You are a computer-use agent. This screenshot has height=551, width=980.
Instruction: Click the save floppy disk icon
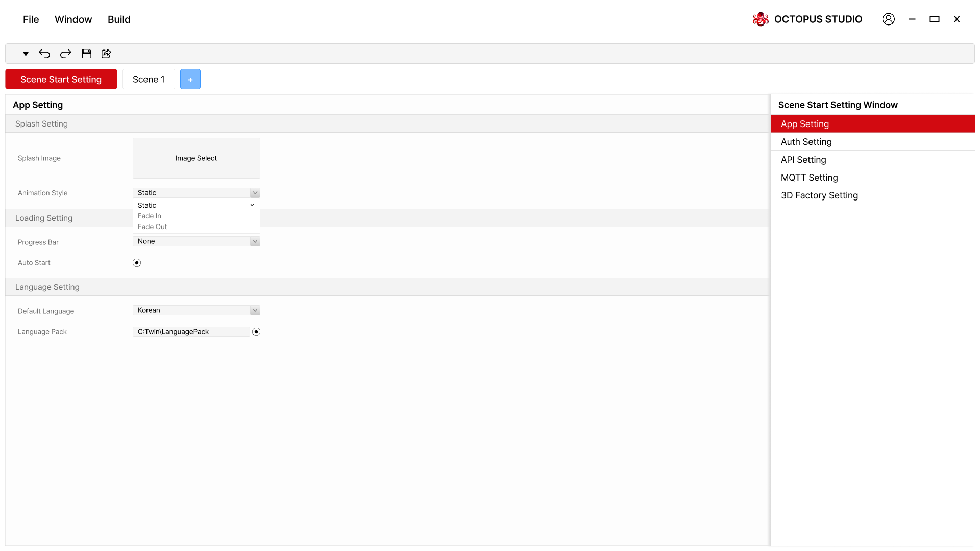click(86, 54)
